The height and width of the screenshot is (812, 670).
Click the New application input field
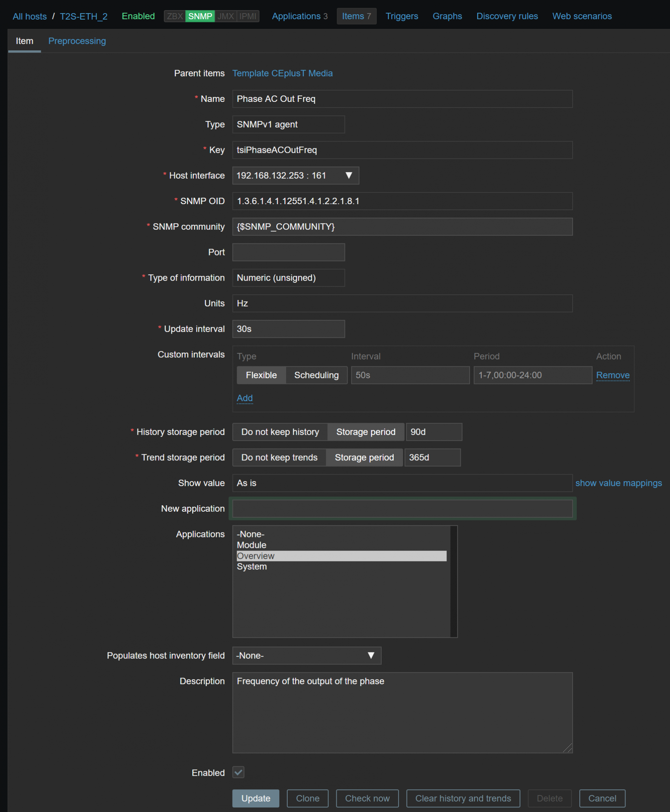click(402, 508)
